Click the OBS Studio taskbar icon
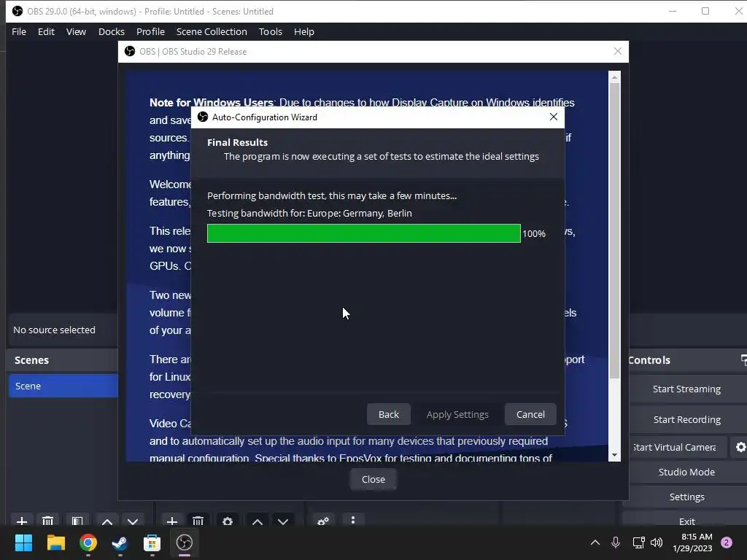Image resolution: width=747 pixels, height=560 pixels. (x=185, y=542)
